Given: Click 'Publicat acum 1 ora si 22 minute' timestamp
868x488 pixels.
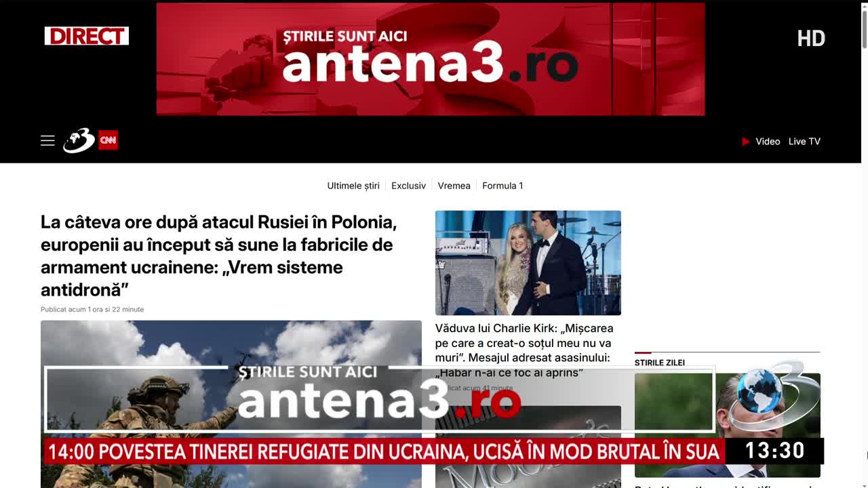Looking at the screenshot, I should (x=92, y=309).
